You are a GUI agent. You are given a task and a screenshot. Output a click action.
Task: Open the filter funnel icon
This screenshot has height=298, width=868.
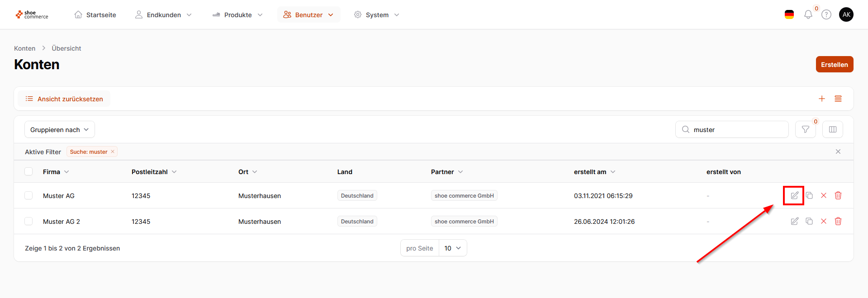[x=806, y=129]
